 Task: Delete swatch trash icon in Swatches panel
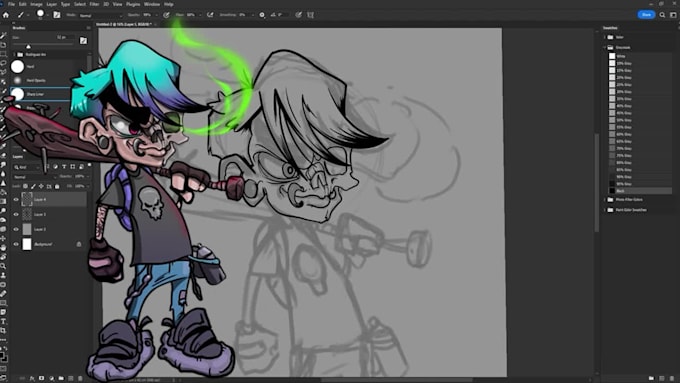[672, 379]
